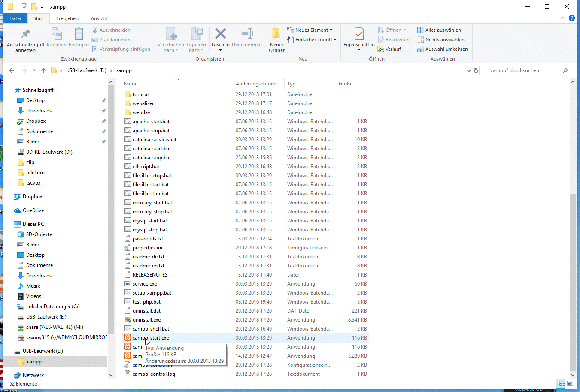Refresh the folder via the address bar

click(476, 70)
